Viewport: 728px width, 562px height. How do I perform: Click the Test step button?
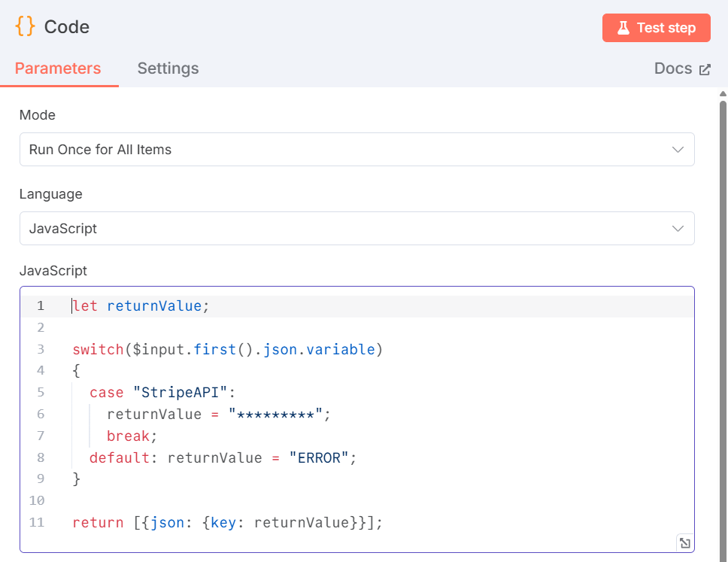(656, 27)
